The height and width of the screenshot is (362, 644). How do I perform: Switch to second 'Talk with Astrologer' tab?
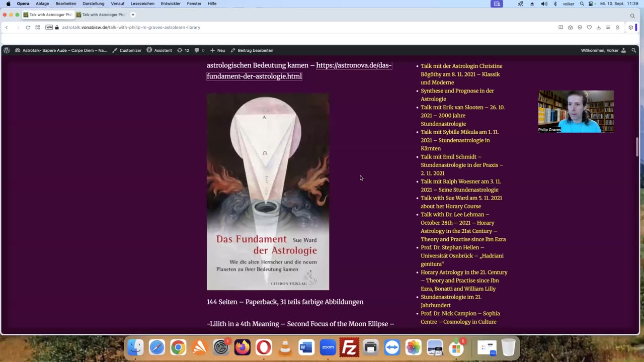pos(101,15)
